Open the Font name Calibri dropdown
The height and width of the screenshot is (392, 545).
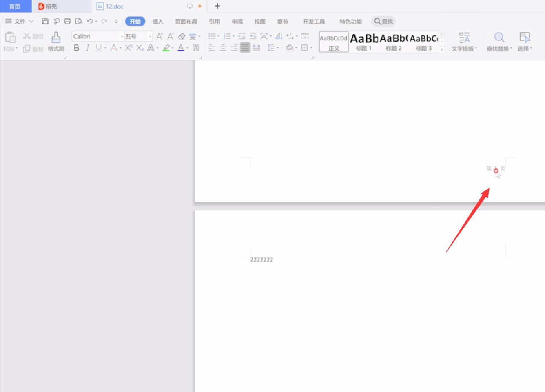(122, 37)
